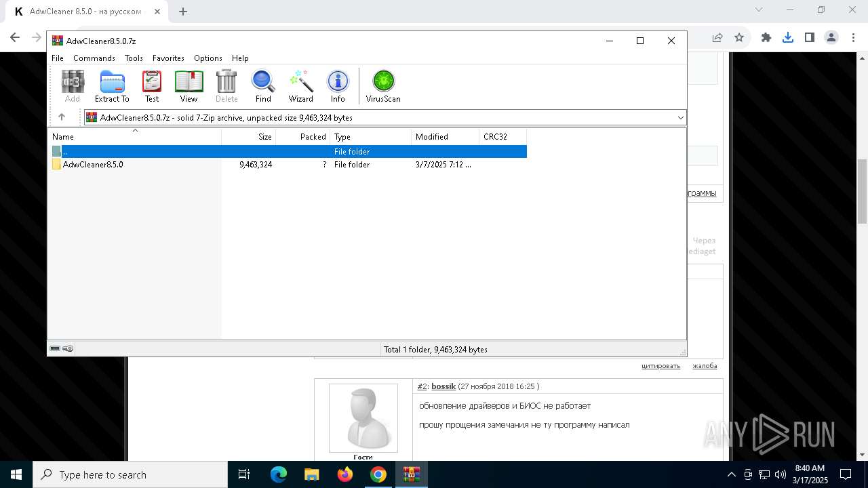Show archive Info
Screen dimensions: 868x488
coord(338,86)
